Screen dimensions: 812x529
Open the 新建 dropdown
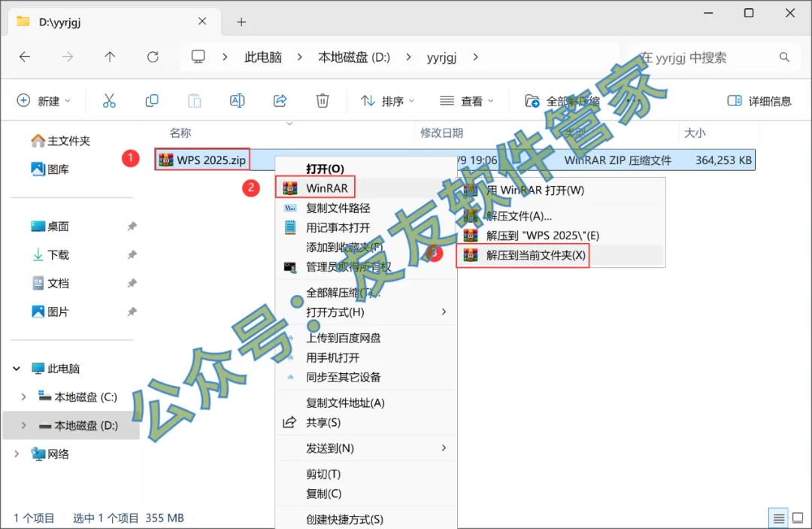(x=44, y=101)
